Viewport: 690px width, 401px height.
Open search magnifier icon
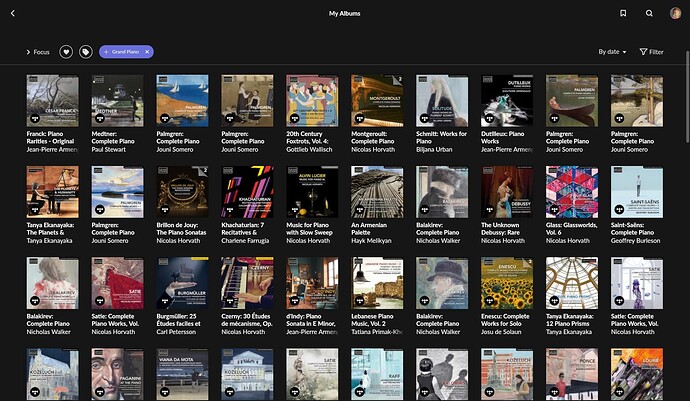649,13
